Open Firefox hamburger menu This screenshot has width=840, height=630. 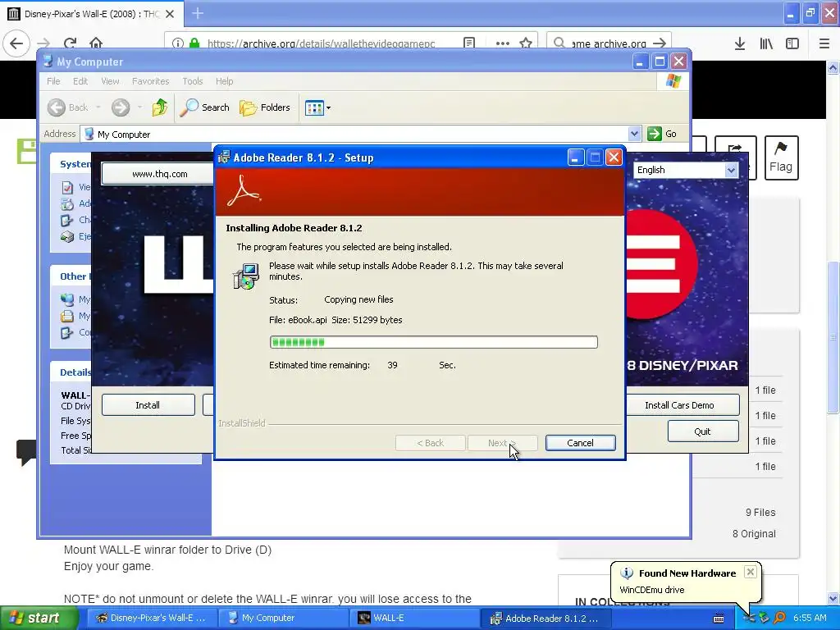pos(824,43)
